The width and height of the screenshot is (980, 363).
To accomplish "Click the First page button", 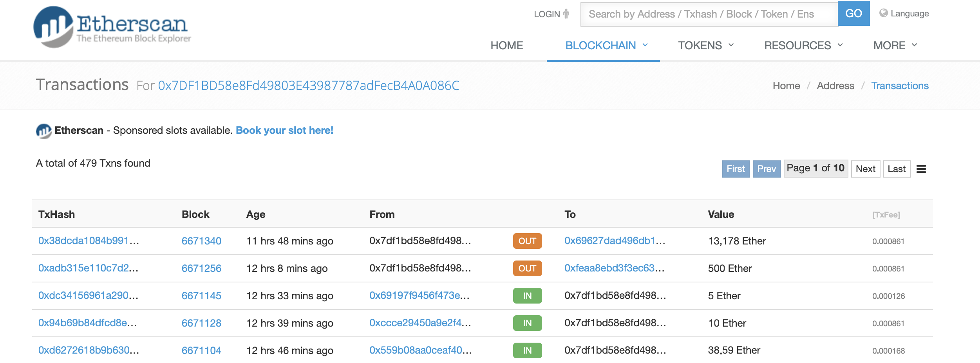I will pos(736,169).
